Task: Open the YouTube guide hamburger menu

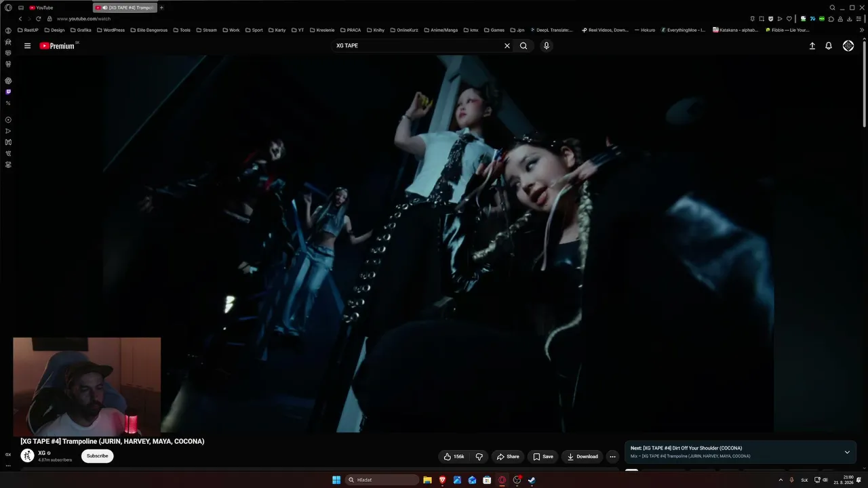Action: [x=27, y=46]
